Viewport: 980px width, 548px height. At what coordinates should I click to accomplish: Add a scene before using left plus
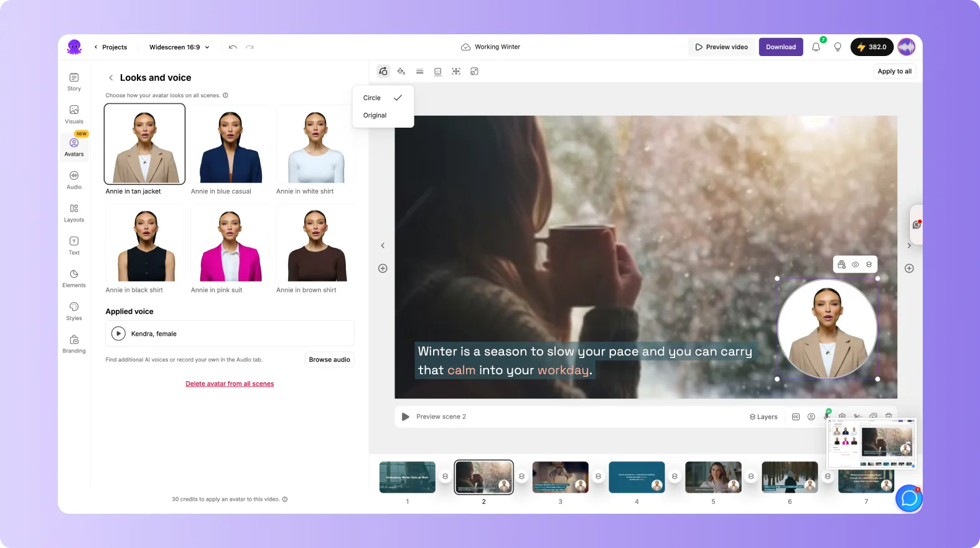pos(383,268)
